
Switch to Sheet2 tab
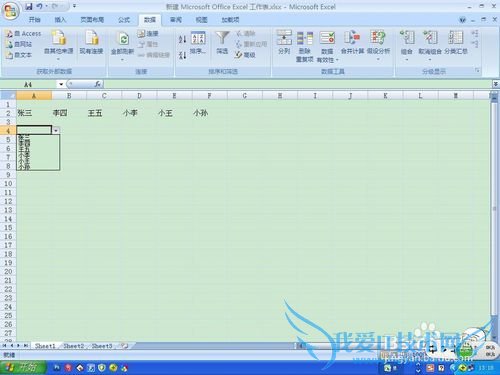[74, 346]
